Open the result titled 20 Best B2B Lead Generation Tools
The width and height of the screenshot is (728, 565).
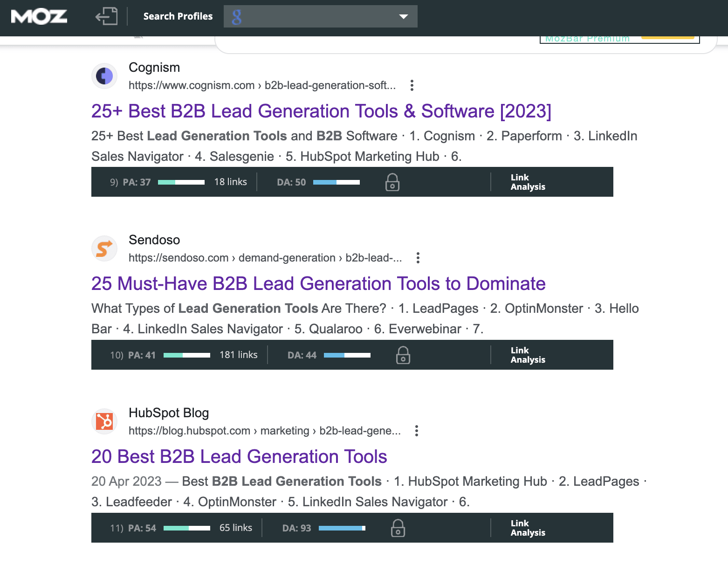pyautogui.click(x=239, y=457)
